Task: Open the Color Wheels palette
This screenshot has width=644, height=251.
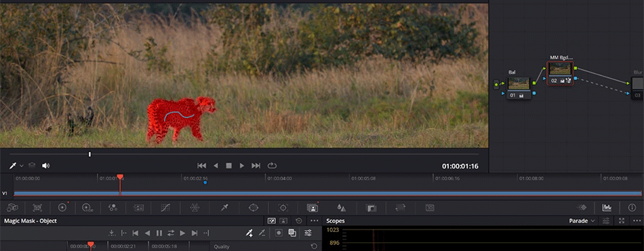Action: click(x=62, y=208)
